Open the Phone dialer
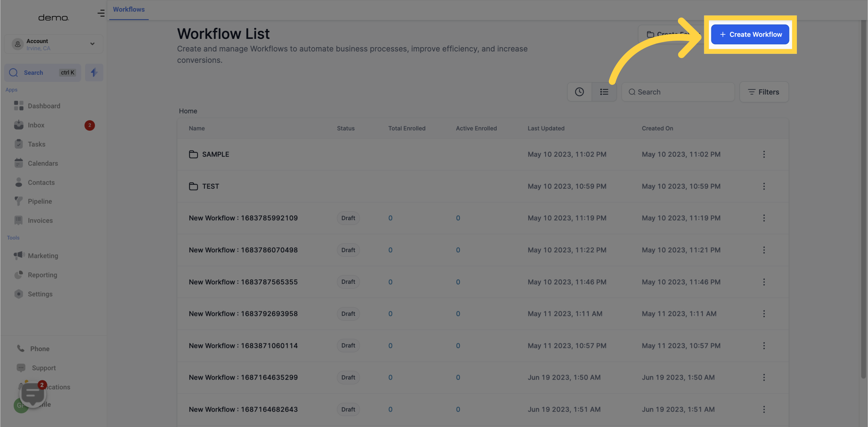868x427 pixels. 39,349
